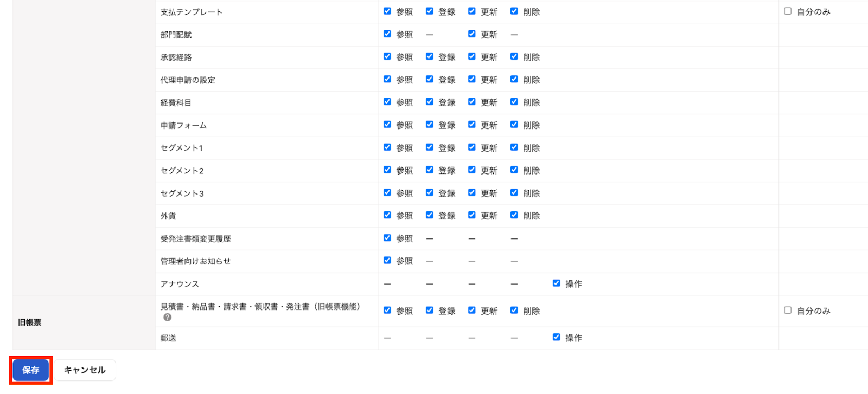Click the 部門配賦 row label
This screenshot has width=868, height=394.
(x=176, y=35)
